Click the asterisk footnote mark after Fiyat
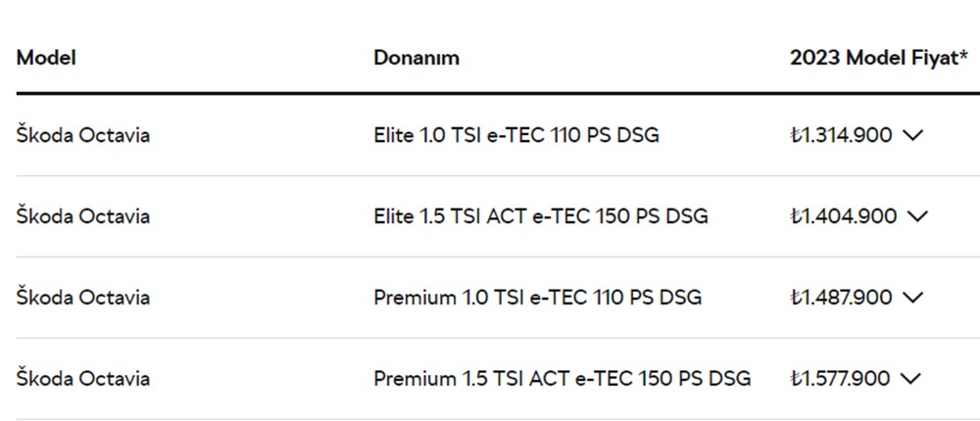The image size is (980, 421). 963,56
